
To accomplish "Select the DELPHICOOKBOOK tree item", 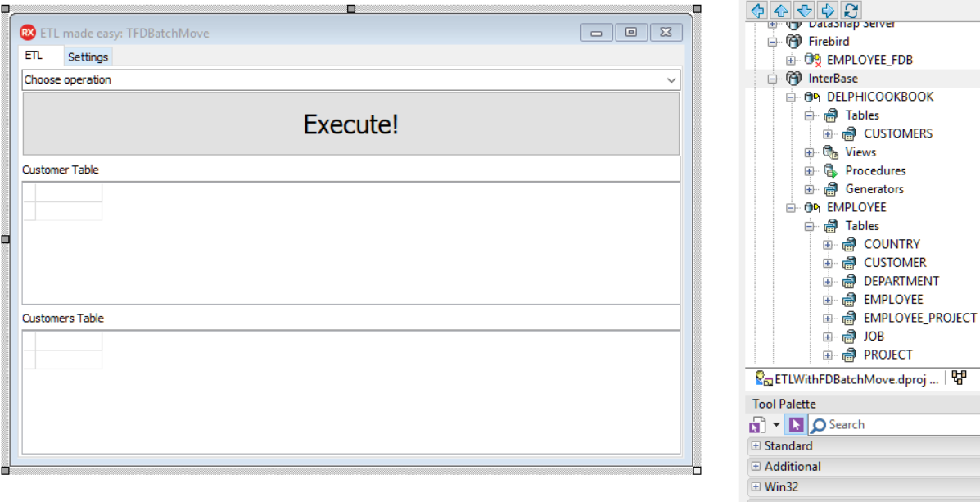I will click(x=880, y=97).
